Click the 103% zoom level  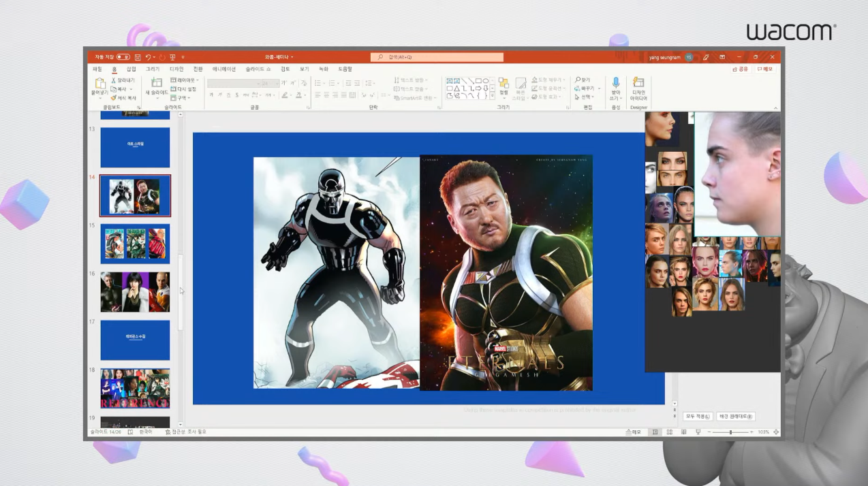click(x=763, y=432)
